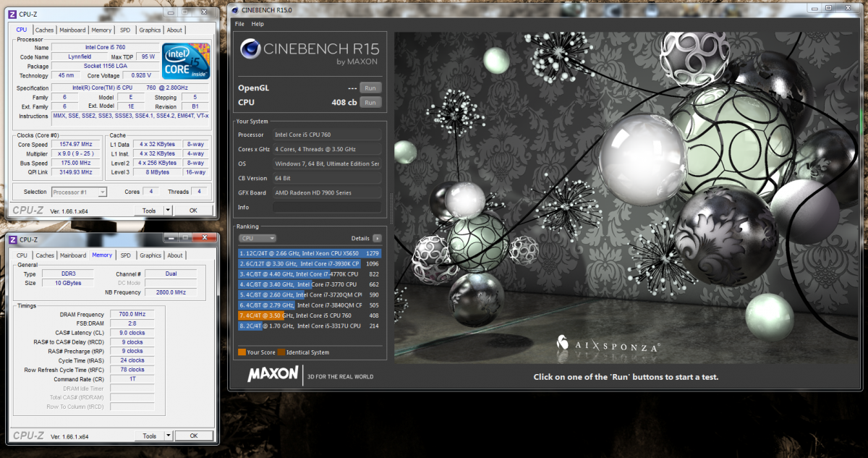Run the CPU benchmark in Cinebench
Screen dimensions: 868x458
point(370,103)
